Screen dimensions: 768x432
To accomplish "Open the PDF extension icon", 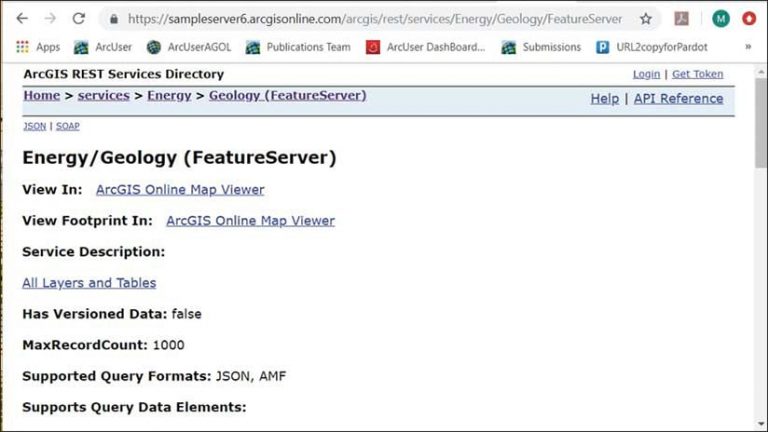I will tap(681, 19).
